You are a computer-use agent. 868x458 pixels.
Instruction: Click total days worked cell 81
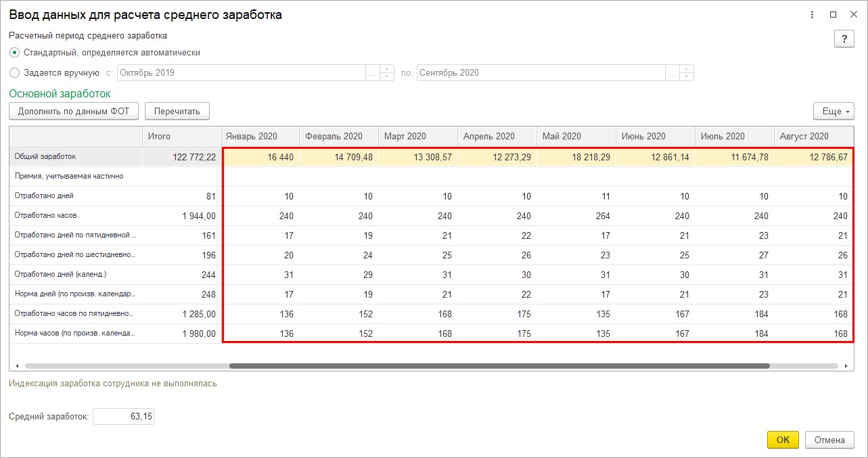click(x=181, y=196)
